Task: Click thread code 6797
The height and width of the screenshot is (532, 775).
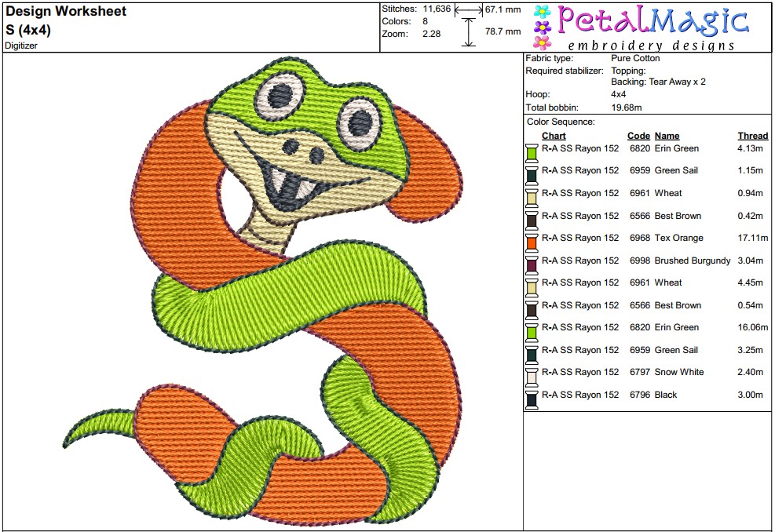Action: tap(640, 372)
